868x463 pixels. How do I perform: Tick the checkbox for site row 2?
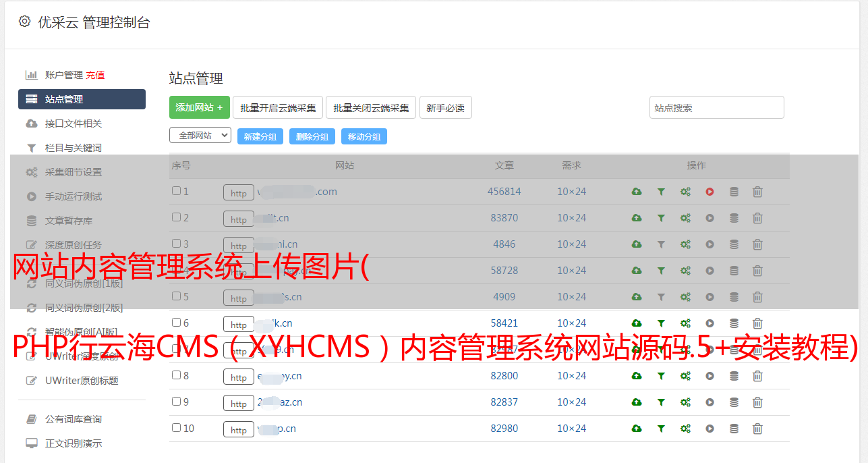[176, 217]
